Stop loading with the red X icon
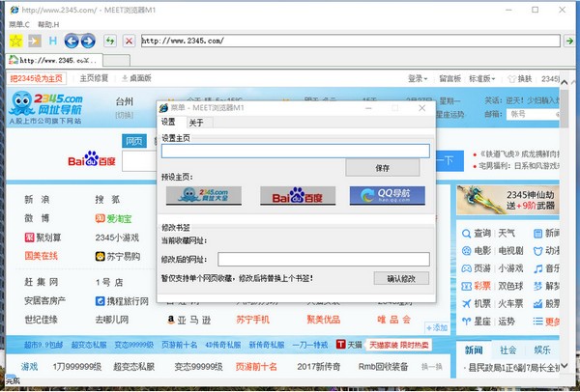The image size is (580, 392). (129, 41)
